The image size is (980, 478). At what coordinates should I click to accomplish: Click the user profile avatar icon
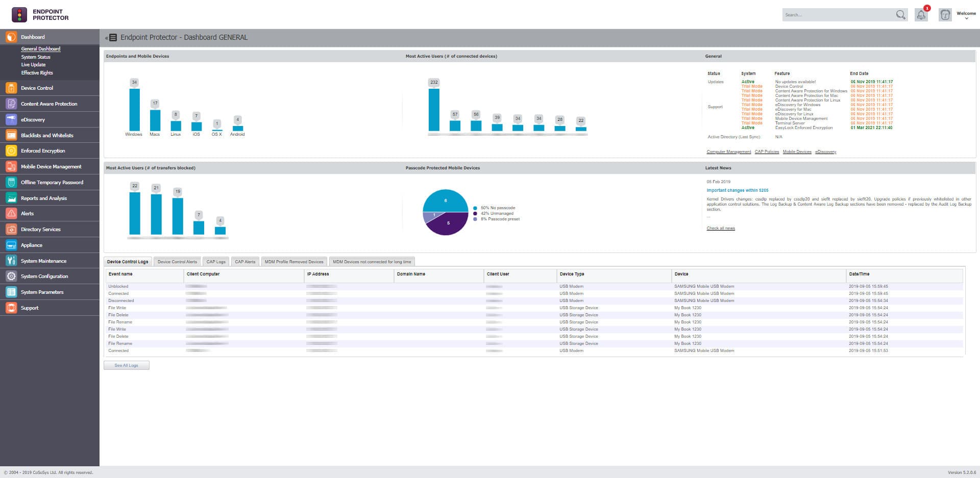tap(945, 15)
